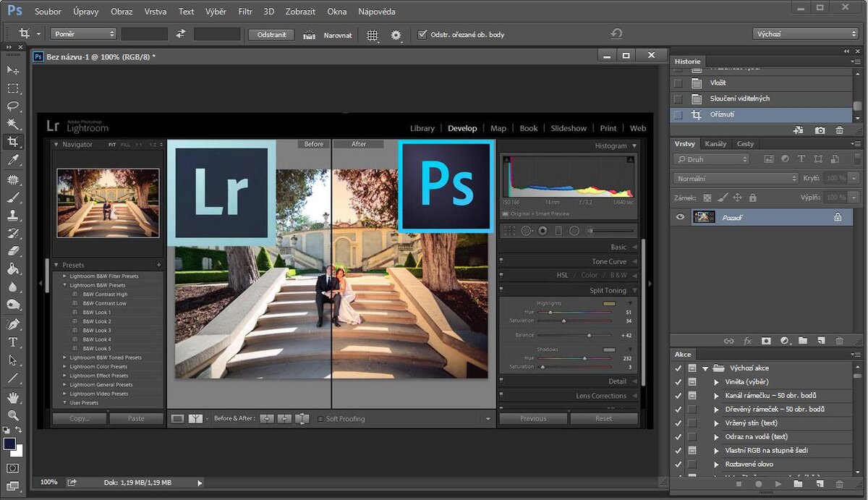This screenshot has width=868, height=500.
Task: Toggle dialog box for Dřevěný rámeček action
Action: 692,409
